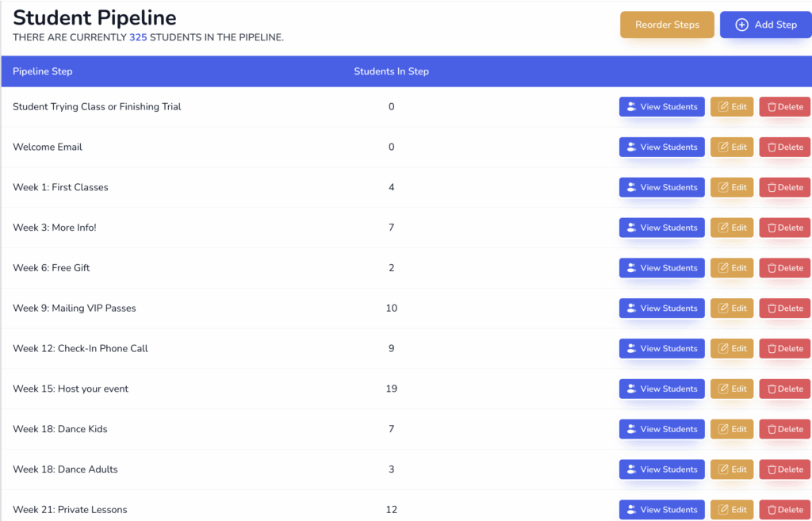
Task: Click the trash icon for Week 15: Host your event
Action: pyautogui.click(x=772, y=389)
